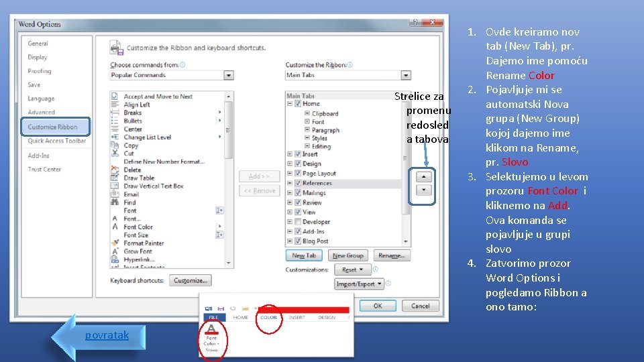Toggle the Blog Post checkbox
Viewport: 644px width, 362px height.
pos(298,241)
